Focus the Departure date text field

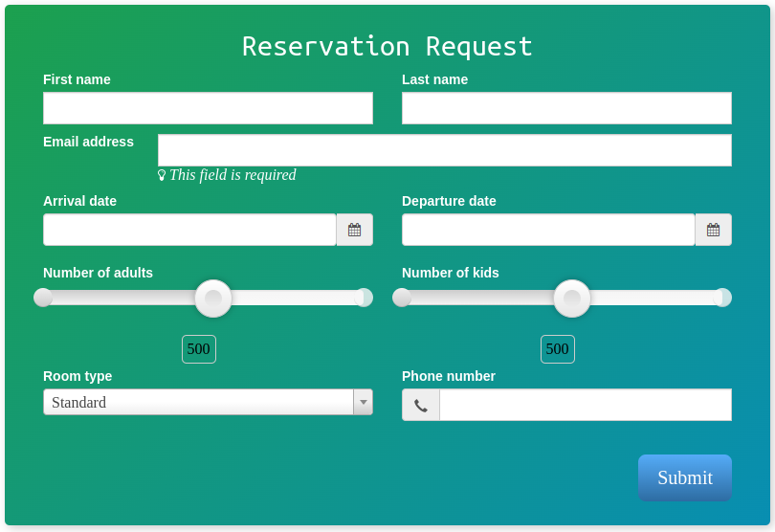(x=548, y=230)
